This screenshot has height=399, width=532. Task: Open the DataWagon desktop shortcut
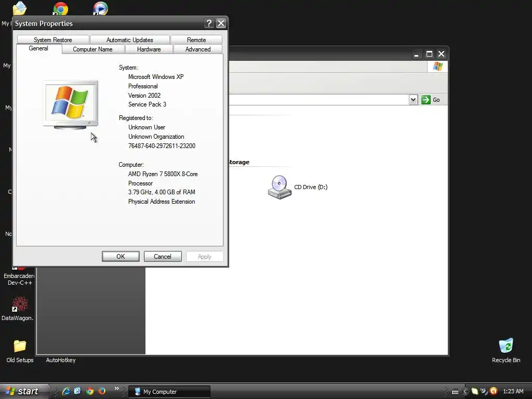20,304
